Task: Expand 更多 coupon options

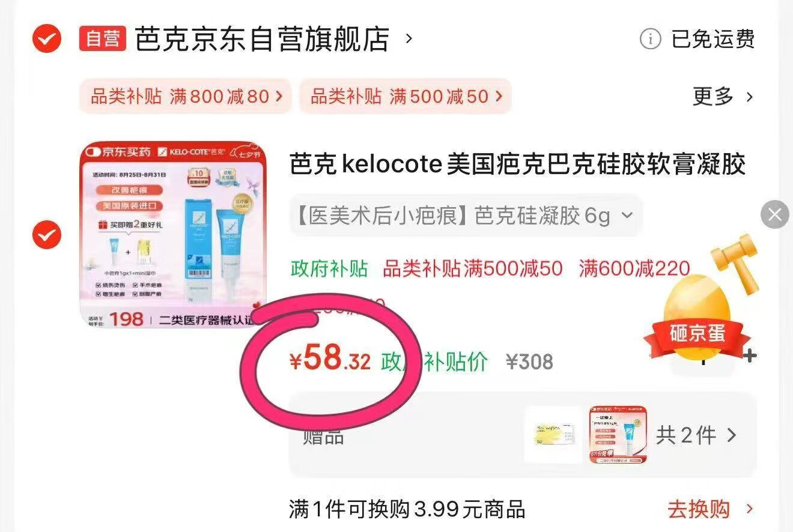Action: pos(723,96)
